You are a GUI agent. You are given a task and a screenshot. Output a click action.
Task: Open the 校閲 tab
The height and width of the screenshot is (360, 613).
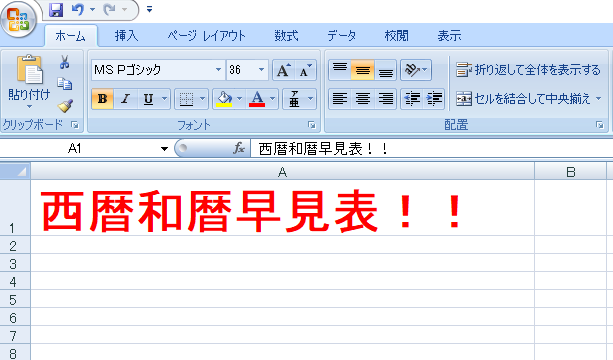396,36
